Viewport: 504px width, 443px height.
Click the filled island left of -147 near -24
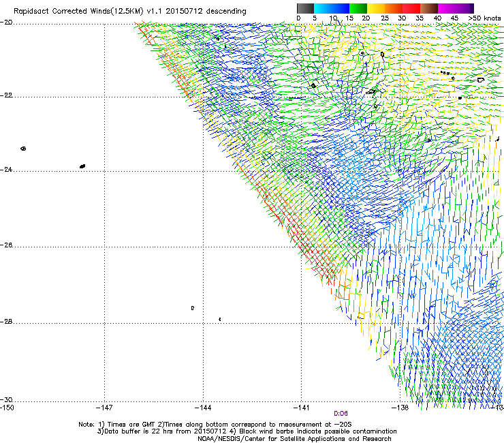pos(82,166)
